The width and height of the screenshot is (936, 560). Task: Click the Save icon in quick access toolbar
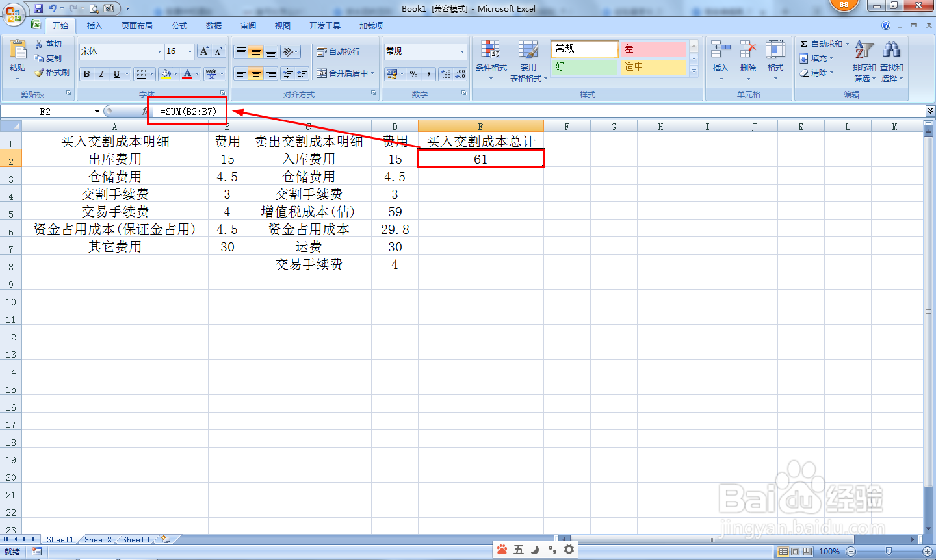coord(38,8)
